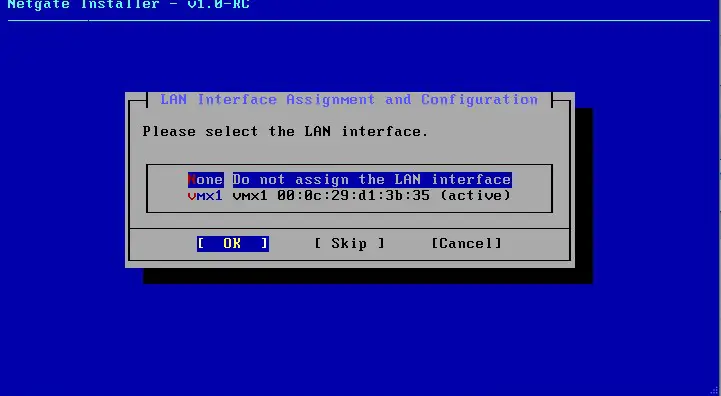Screen dimensions: 721x396
Task: Click the MAC address 00:0c:29:d1:3b:35
Action: point(353,196)
